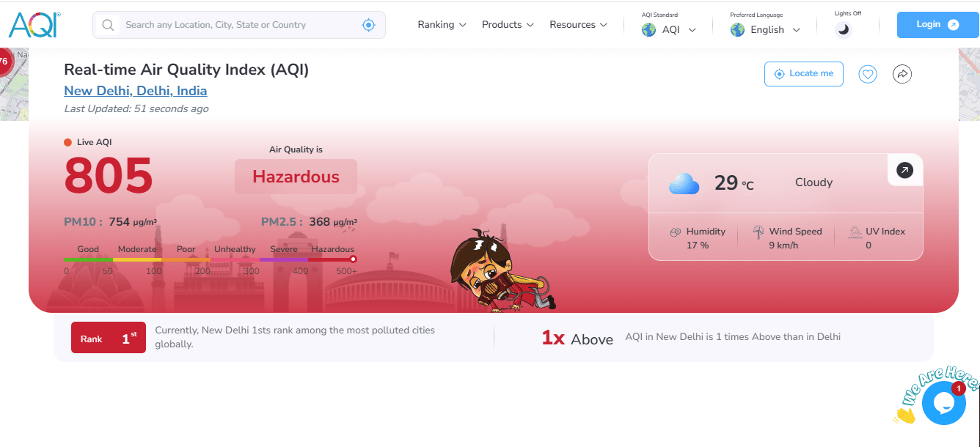Click the cloud weather icon
The image size is (980, 447).
[x=684, y=183]
